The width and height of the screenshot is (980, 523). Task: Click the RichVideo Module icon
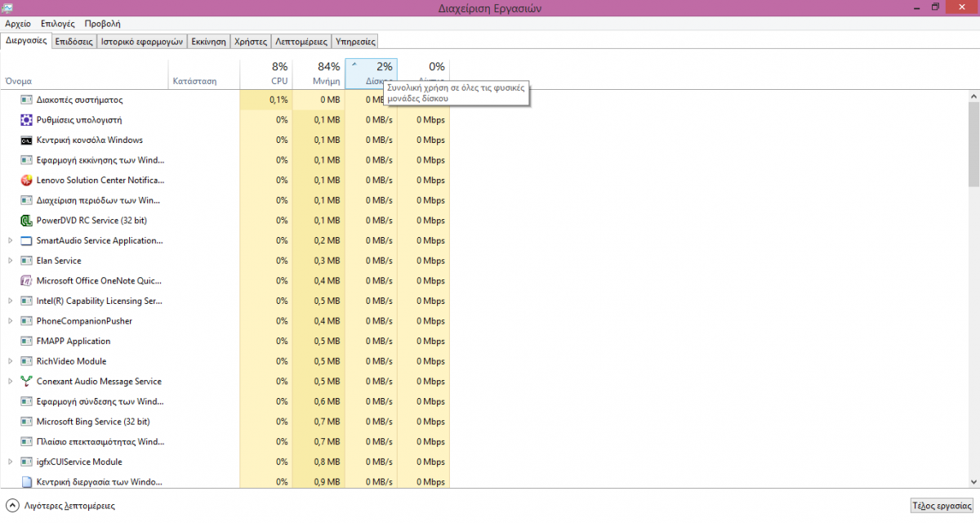(26, 361)
